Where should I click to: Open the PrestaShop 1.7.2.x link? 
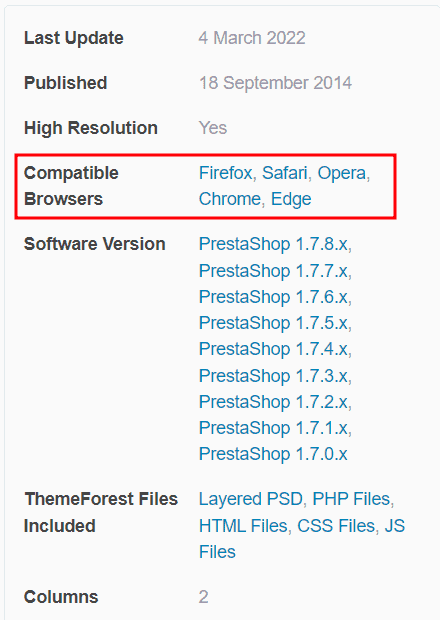274,402
